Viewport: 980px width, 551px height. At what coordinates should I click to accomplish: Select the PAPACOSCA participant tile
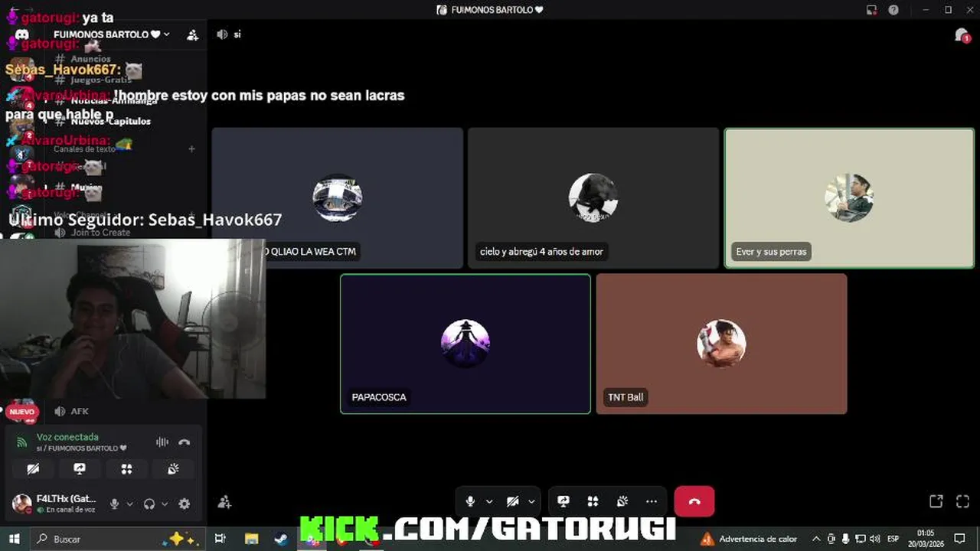(465, 344)
